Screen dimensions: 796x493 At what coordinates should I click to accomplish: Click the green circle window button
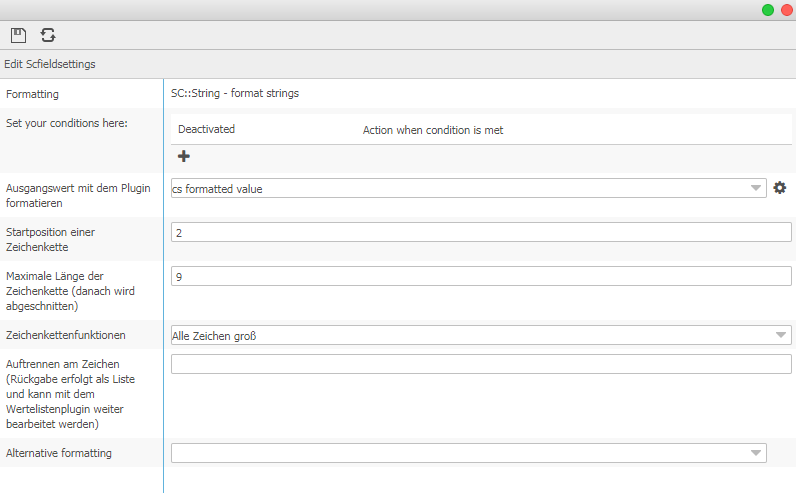click(768, 10)
